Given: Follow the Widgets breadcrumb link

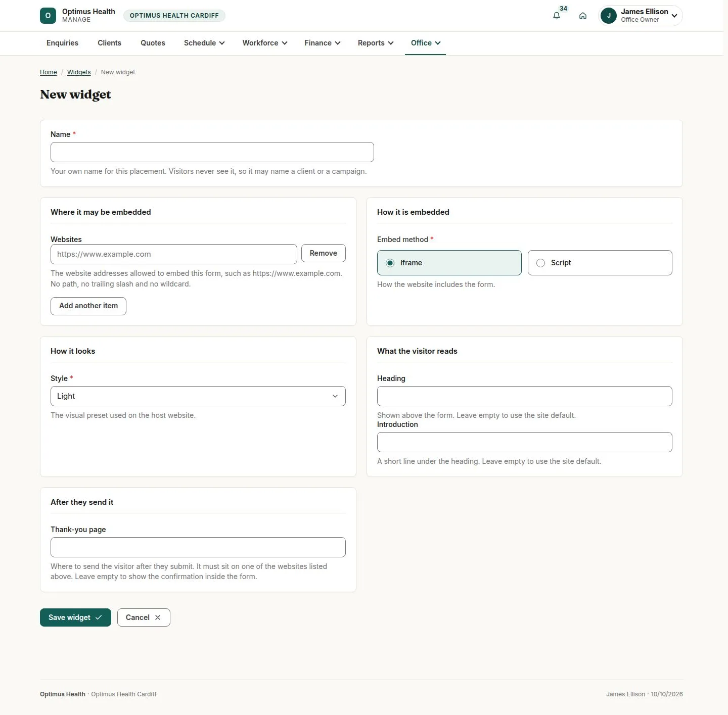Looking at the screenshot, I should point(79,72).
